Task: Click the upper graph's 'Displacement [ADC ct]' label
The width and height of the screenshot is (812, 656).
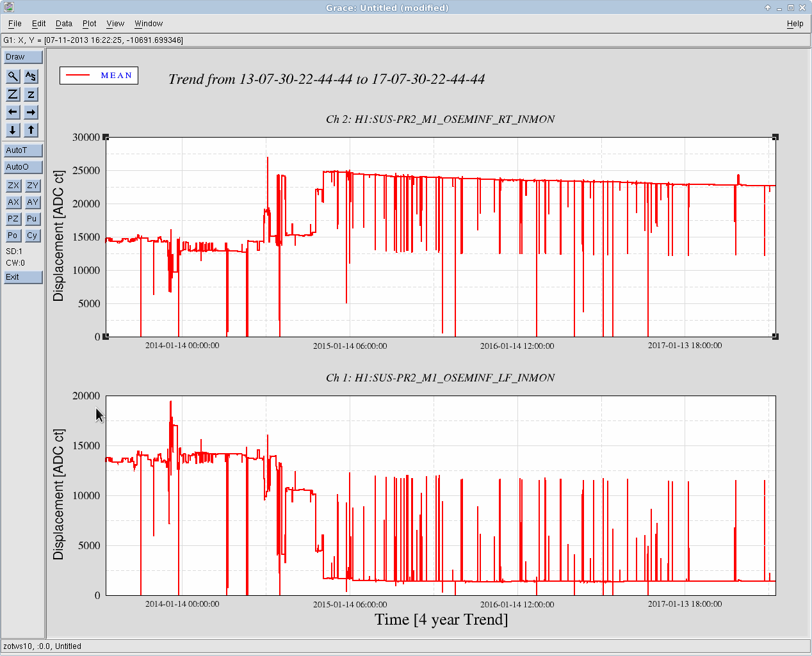Action: pos(59,236)
